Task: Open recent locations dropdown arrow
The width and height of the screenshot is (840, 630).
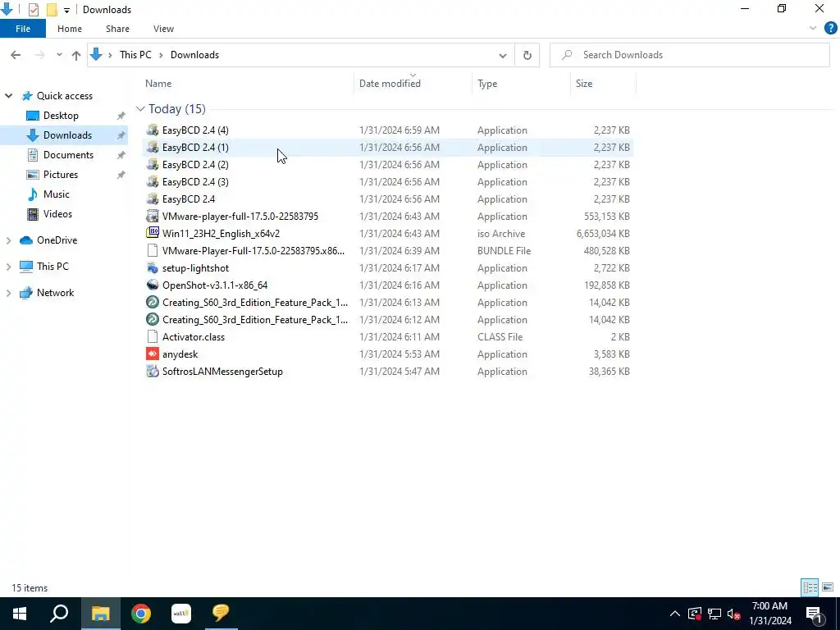Action: coord(59,55)
